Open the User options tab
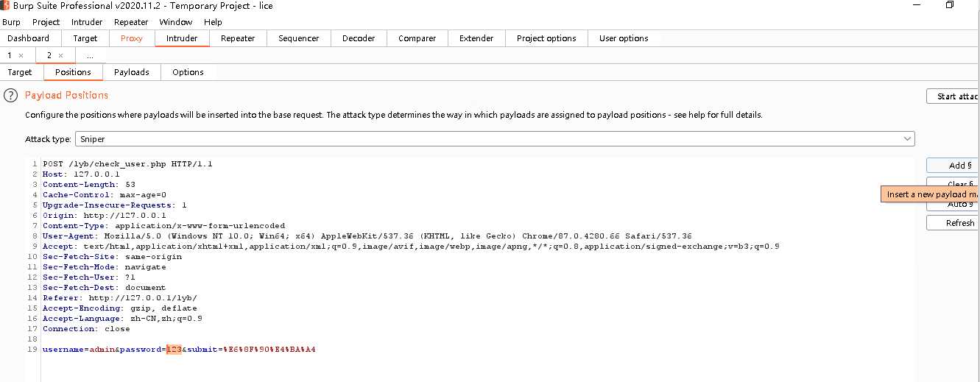 click(x=624, y=38)
